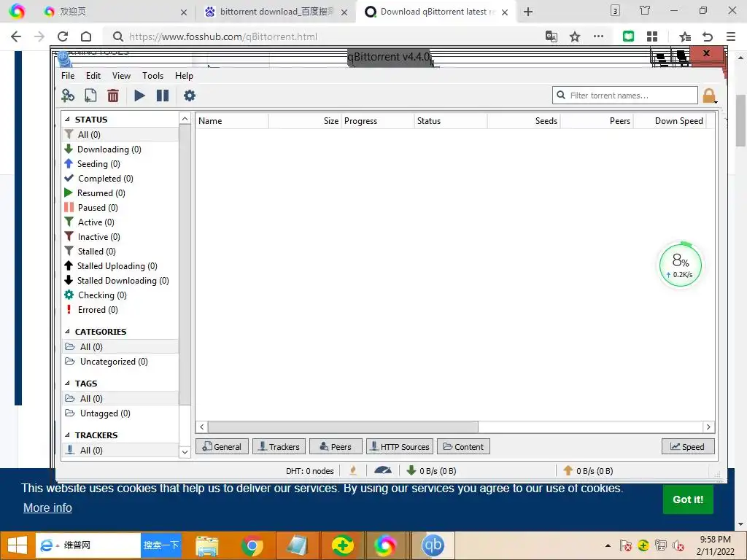Viewport: 747px width, 560px height.
Task: Click the upload speed status bar indicator
Action: point(589,470)
